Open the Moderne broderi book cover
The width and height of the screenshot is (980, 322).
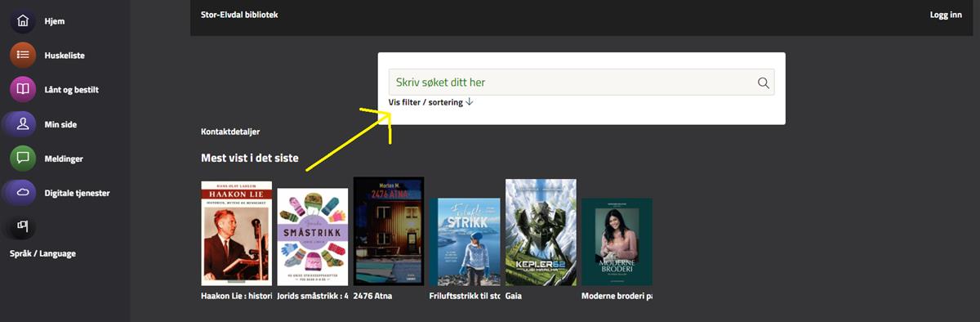(x=617, y=242)
